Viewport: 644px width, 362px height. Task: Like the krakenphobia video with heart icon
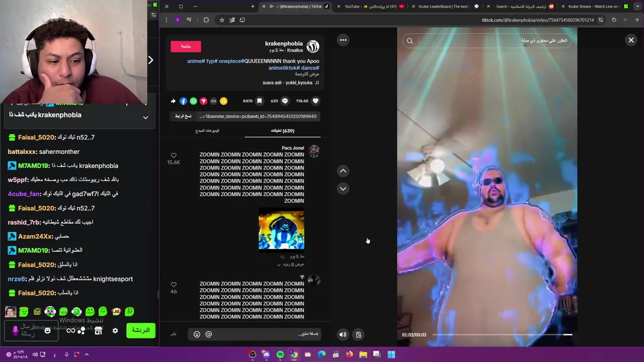[315, 101]
